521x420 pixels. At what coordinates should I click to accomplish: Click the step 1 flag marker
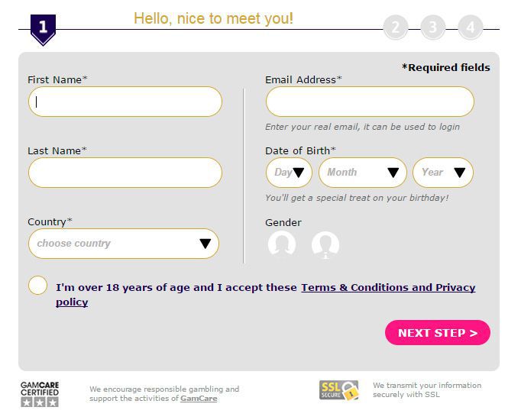(x=43, y=29)
